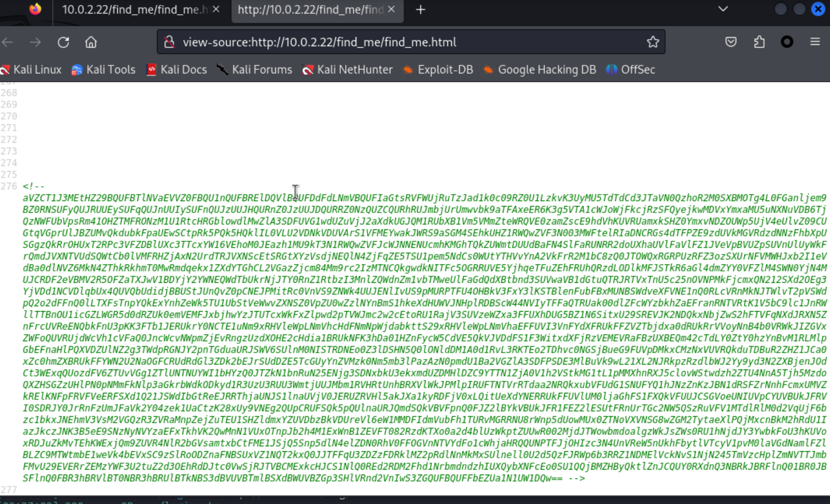Open the Kali Tools bookmark
Screen dimensions: 830x504
point(104,70)
